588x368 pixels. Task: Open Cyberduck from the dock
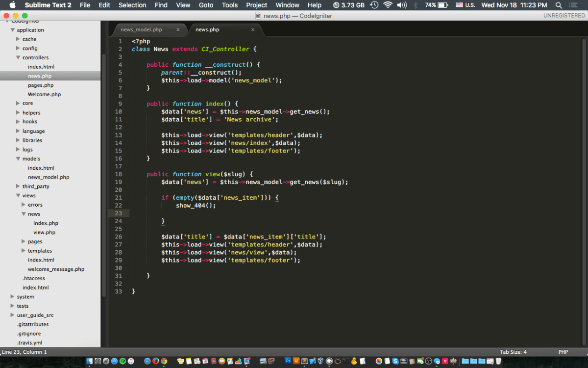(x=354, y=361)
